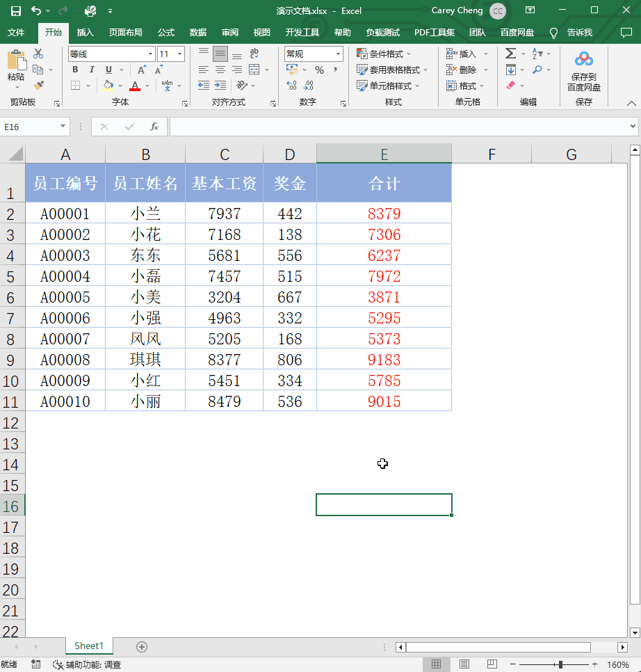Click the insert function fx icon
Viewport: 641px width, 672px height.
(x=154, y=127)
